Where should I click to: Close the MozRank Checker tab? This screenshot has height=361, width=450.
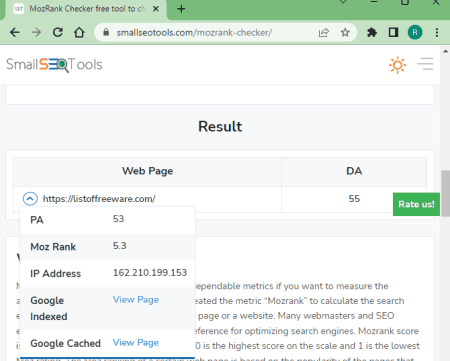[x=156, y=9]
